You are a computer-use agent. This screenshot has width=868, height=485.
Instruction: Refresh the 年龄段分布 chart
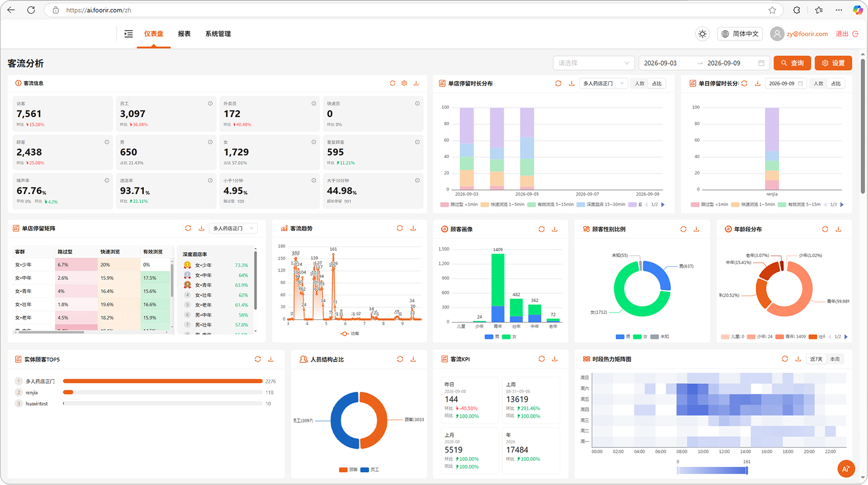click(825, 229)
